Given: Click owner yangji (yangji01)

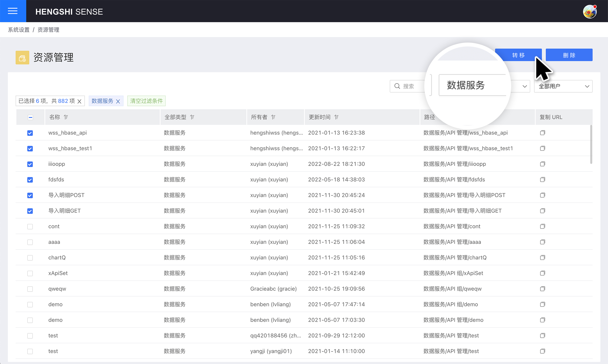Looking at the screenshot, I should (x=271, y=351).
